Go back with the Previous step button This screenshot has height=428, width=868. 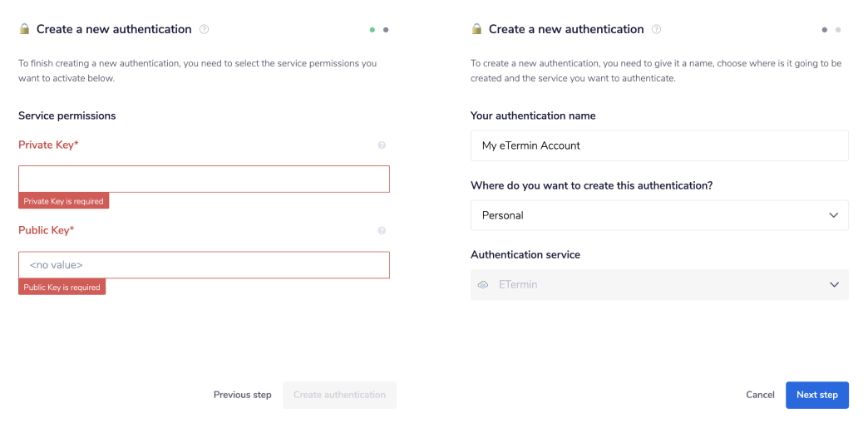pyautogui.click(x=242, y=395)
